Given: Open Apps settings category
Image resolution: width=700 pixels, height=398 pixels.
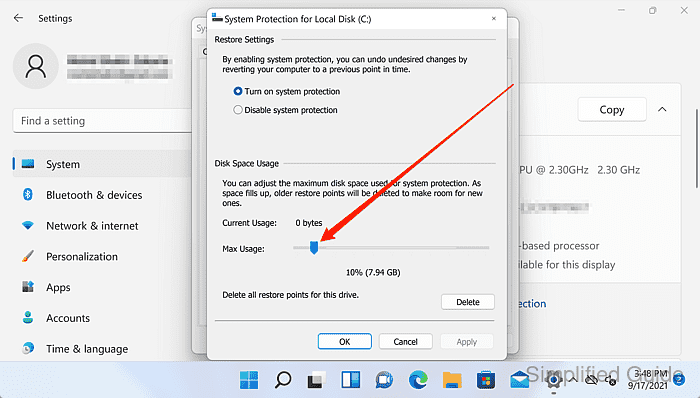Looking at the screenshot, I should [x=58, y=287].
